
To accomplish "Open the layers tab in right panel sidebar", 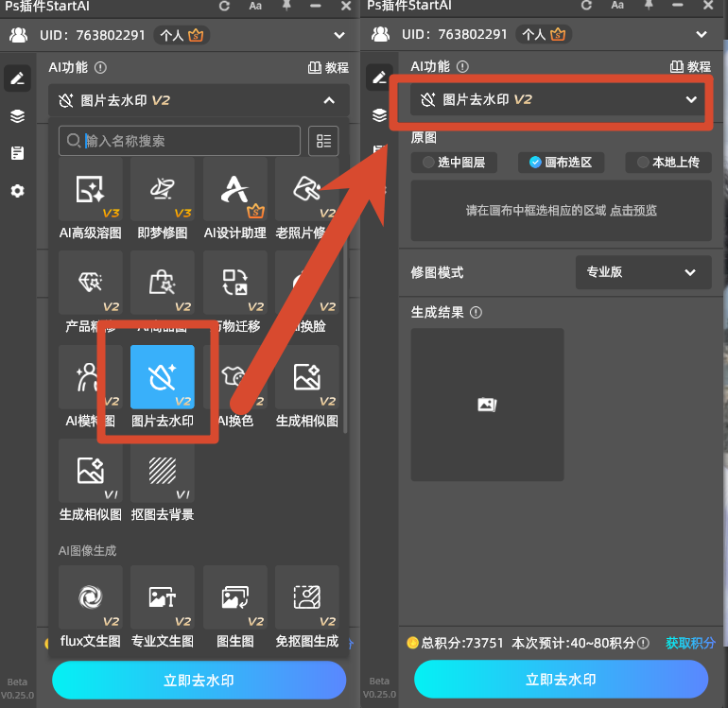I will [379, 114].
